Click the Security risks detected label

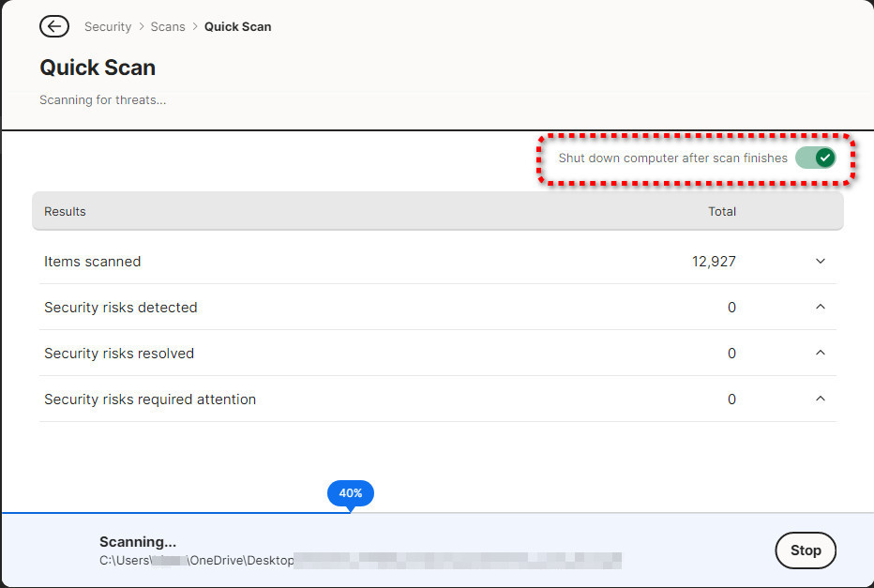[120, 308]
